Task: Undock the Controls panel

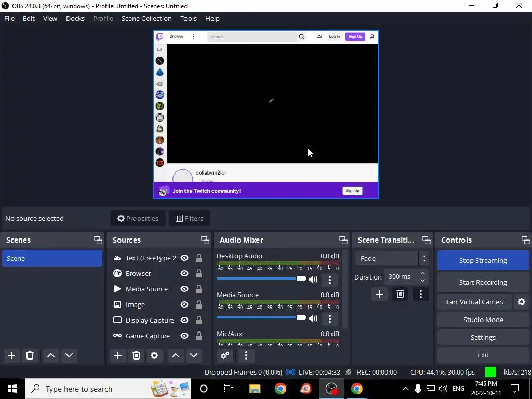Action: tap(526, 240)
